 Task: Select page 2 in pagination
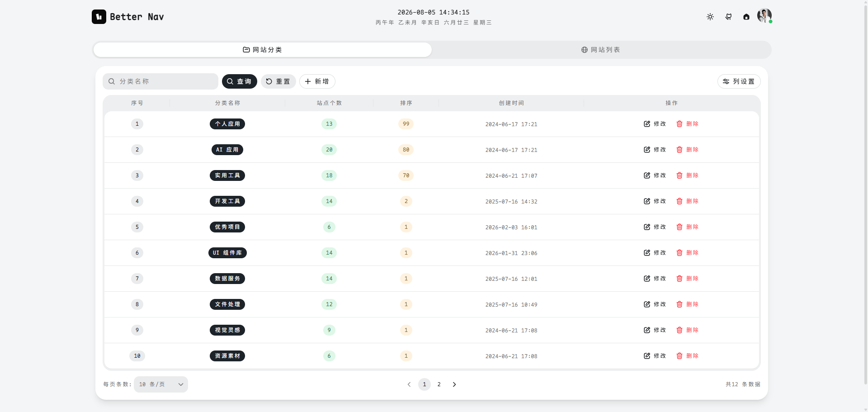coord(439,384)
